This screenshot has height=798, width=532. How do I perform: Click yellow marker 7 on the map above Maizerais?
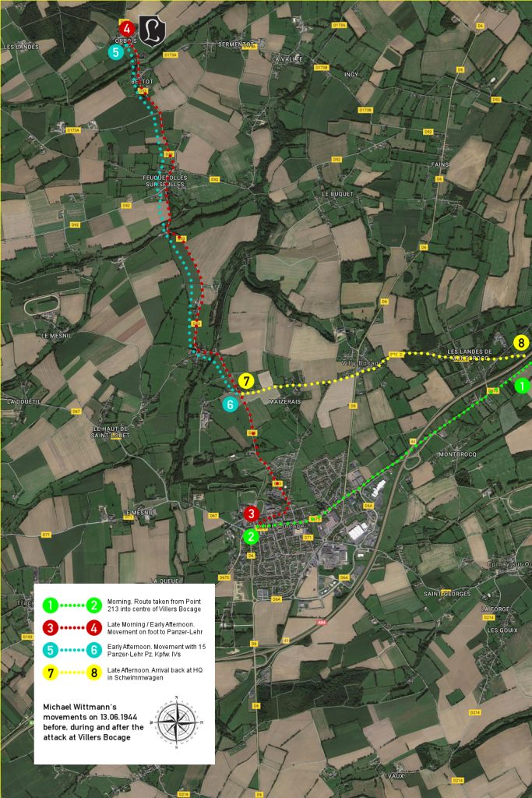[246, 380]
